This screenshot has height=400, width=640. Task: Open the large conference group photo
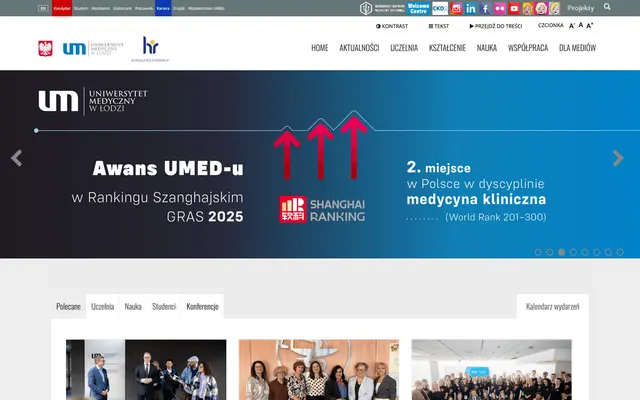click(491, 370)
